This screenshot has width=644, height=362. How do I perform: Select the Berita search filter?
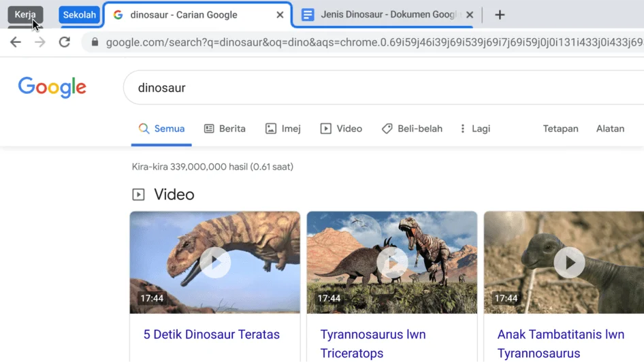(225, 129)
